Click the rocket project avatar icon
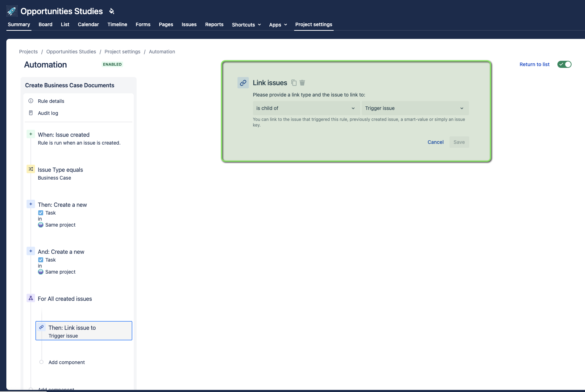Viewport: 585px width, 392px height. [12, 11]
